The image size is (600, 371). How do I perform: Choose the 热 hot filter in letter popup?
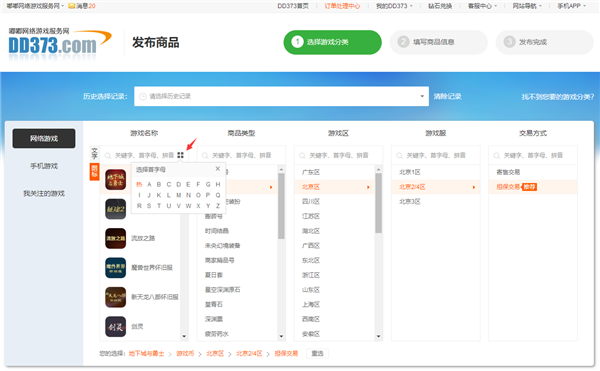click(x=139, y=184)
